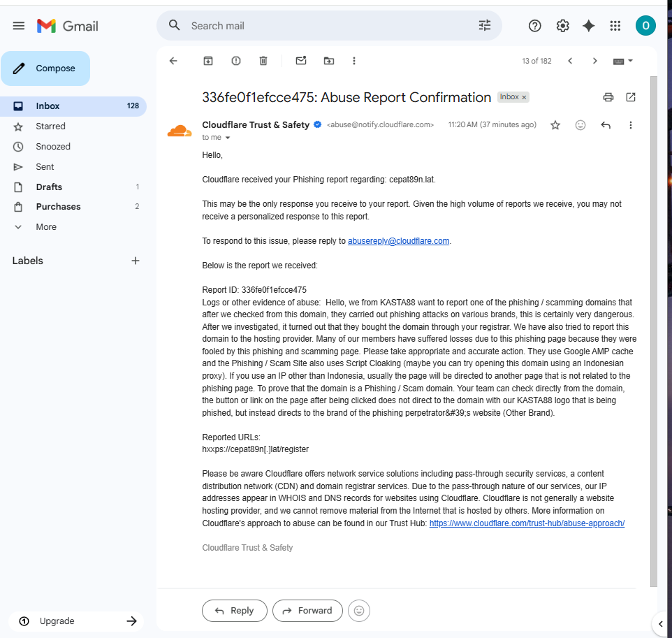672x638 pixels.
Task: Archive this email
Action: click(x=208, y=61)
